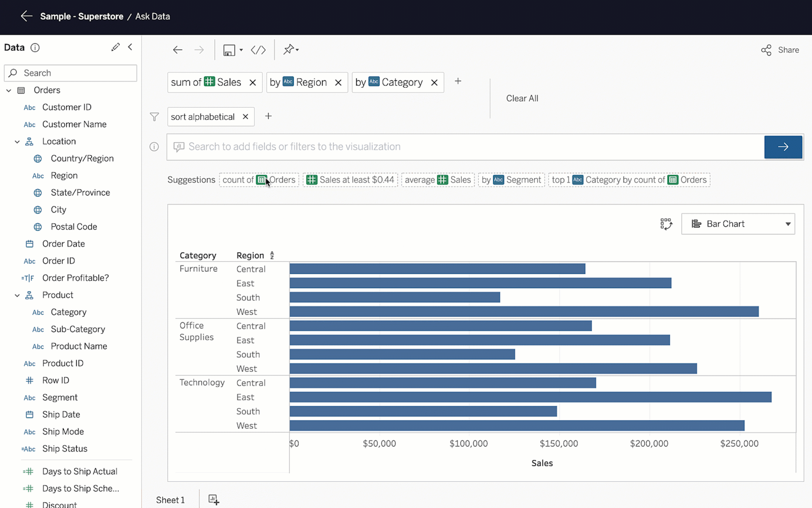Click the swap rows and columns icon
812x508 pixels.
pos(666,224)
